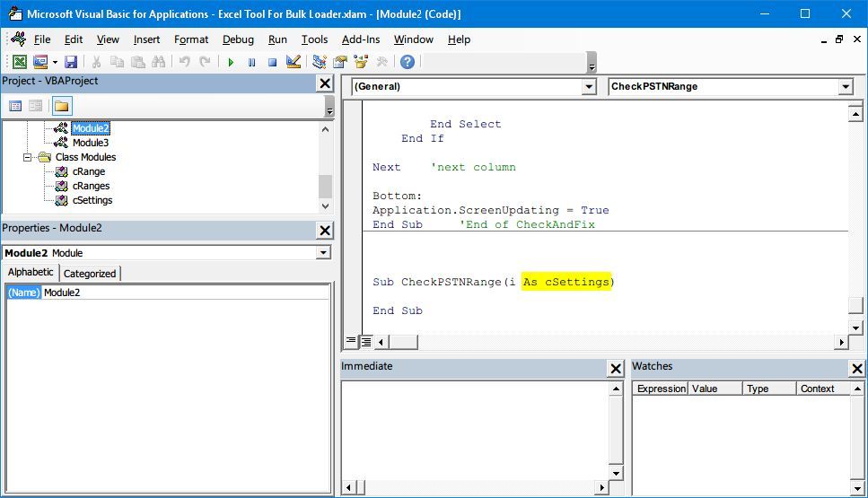Switch to the Alphabetic properties tab

(x=31, y=272)
